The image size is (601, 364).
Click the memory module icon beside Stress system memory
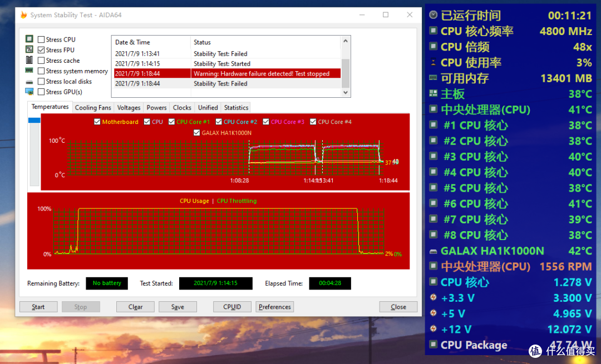(x=29, y=71)
